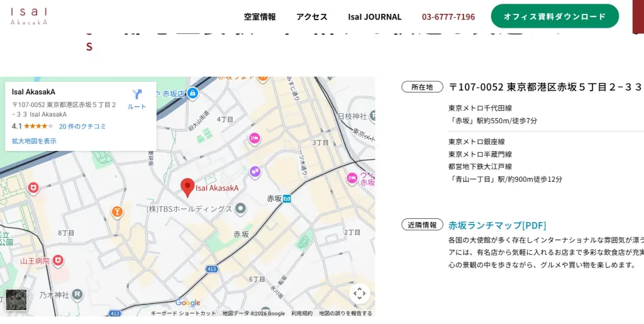Open map camera controls button
The height and width of the screenshot is (324, 644).
359,294
